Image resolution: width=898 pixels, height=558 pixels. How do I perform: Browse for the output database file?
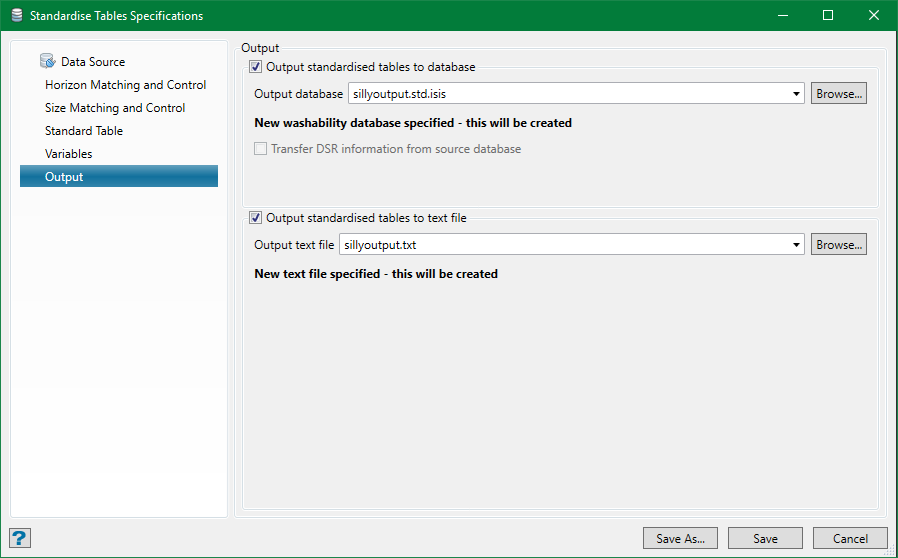(x=838, y=94)
